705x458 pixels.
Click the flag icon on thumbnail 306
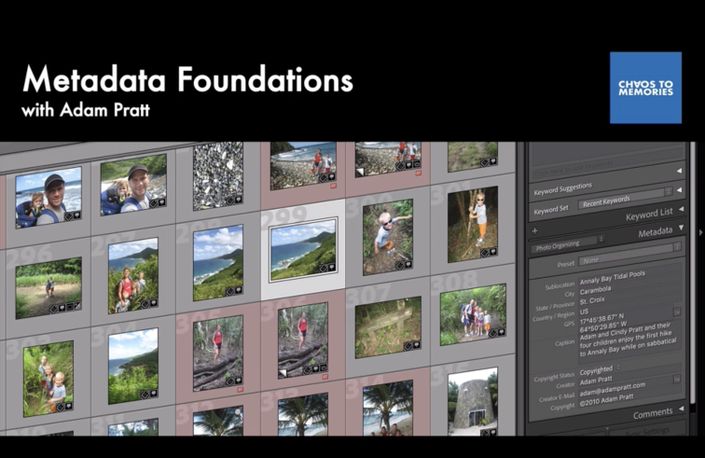pyautogui.click(x=283, y=373)
